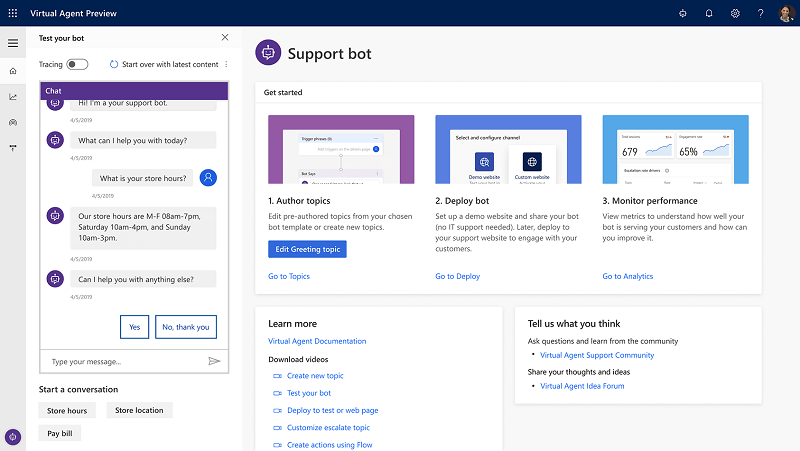
Task: Start conversation with Store location
Action: point(139,410)
